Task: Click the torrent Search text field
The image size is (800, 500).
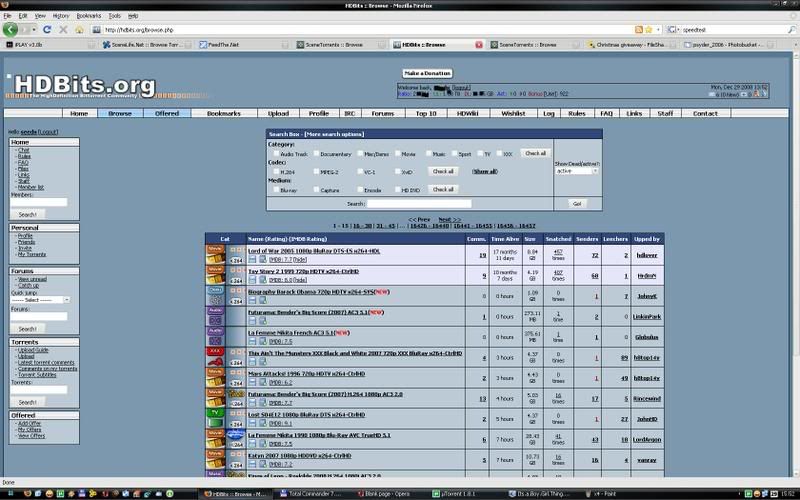Action: 419,204
